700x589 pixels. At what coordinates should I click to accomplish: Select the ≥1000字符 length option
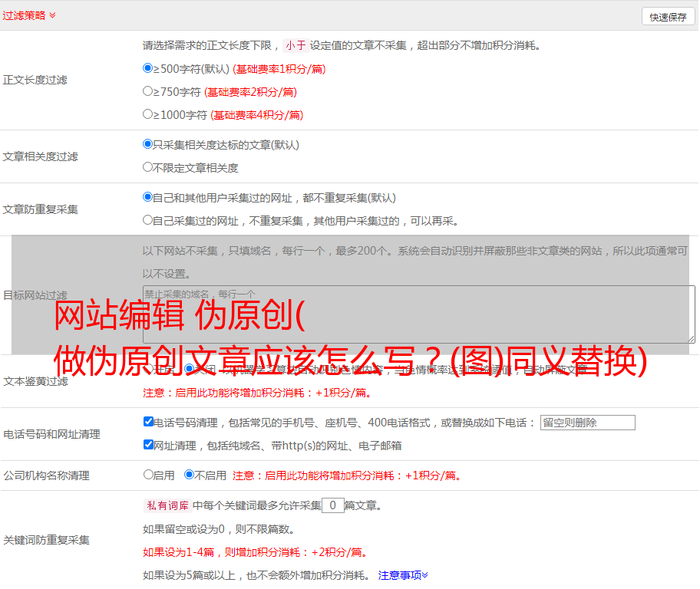tap(148, 114)
